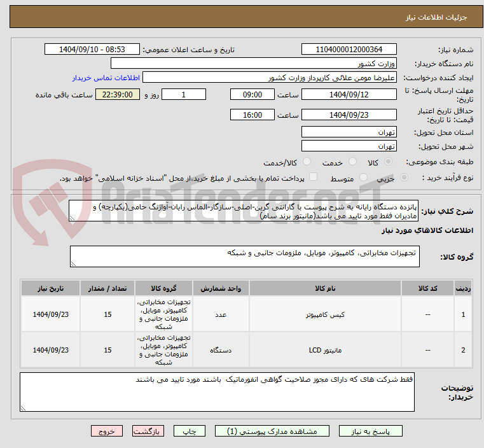The height and width of the screenshot is (448, 484).
Task: Click the بازگشت back button
Action: pos(148,431)
